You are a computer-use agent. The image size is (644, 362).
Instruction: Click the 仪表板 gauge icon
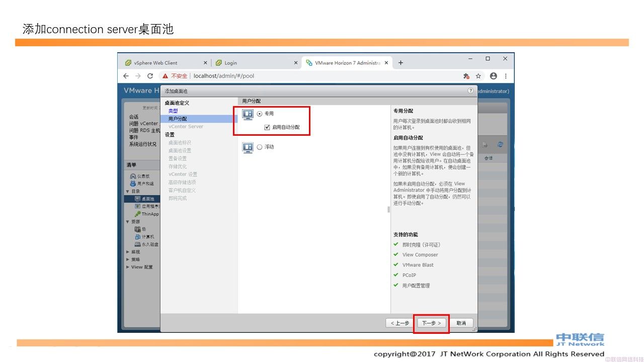tap(133, 176)
